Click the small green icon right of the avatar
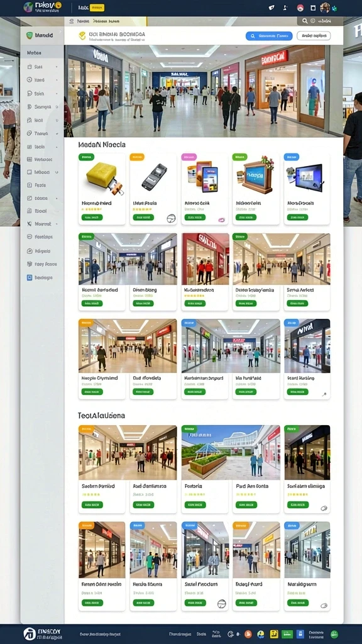The image size is (362, 644). click(334, 8)
